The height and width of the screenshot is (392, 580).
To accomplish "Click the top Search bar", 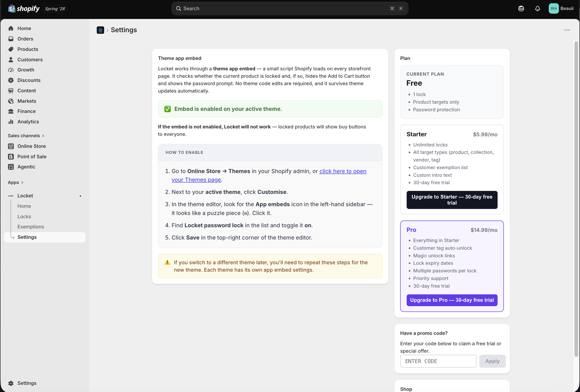I will [290, 9].
